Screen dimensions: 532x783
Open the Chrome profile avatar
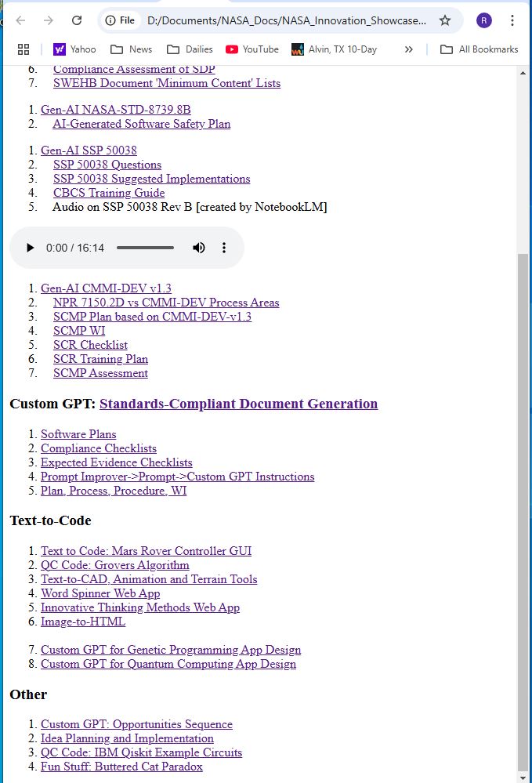point(484,20)
